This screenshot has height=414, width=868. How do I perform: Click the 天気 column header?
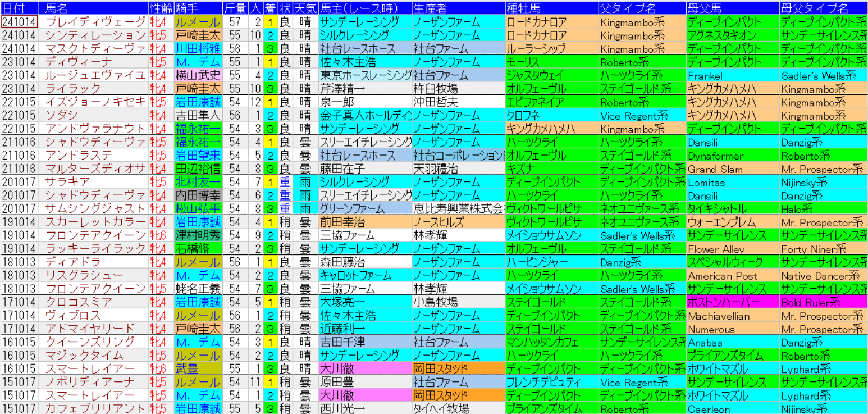305,8
